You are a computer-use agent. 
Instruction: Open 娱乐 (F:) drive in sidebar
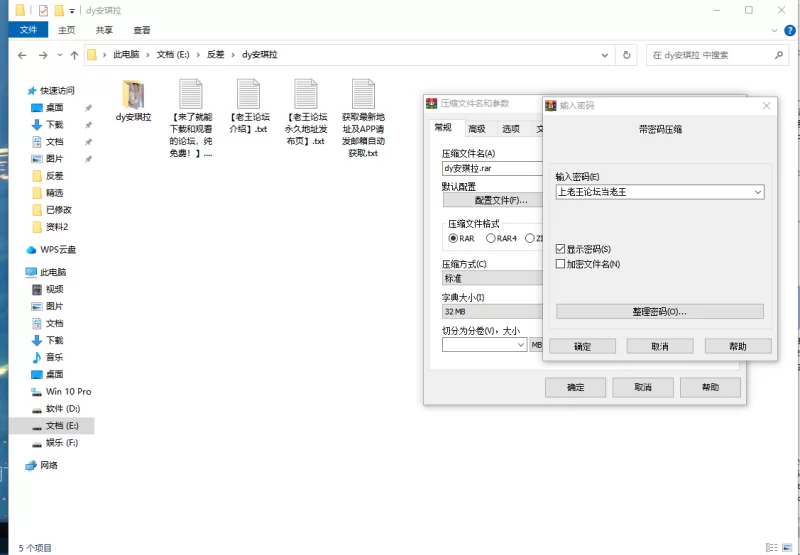click(55, 443)
